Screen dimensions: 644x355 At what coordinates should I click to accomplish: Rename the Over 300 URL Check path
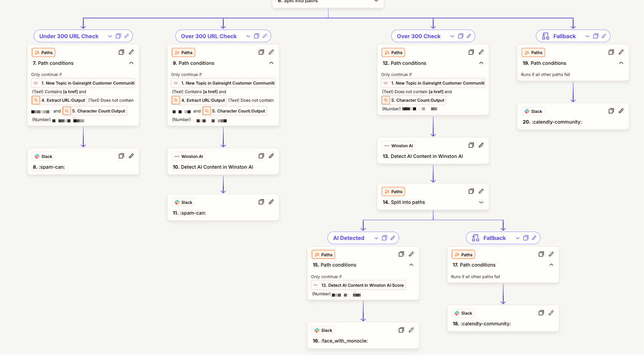click(x=265, y=36)
